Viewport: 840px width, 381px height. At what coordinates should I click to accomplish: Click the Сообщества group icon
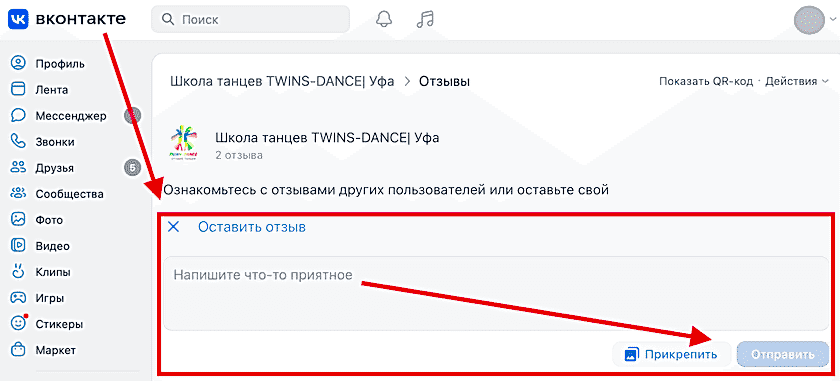pos(18,194)
